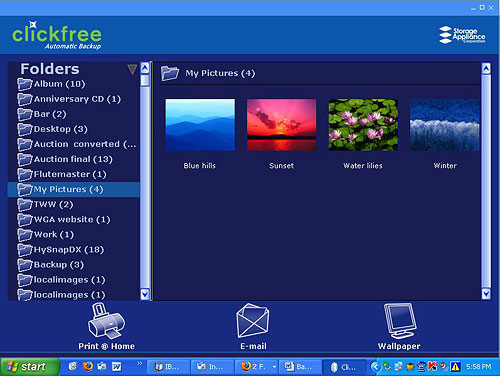The width and height of the screenshot is (500, 376).
Task: Click the clickfree Automatic Backup logo
Action: pyautogui.click(x=57, y=36)
